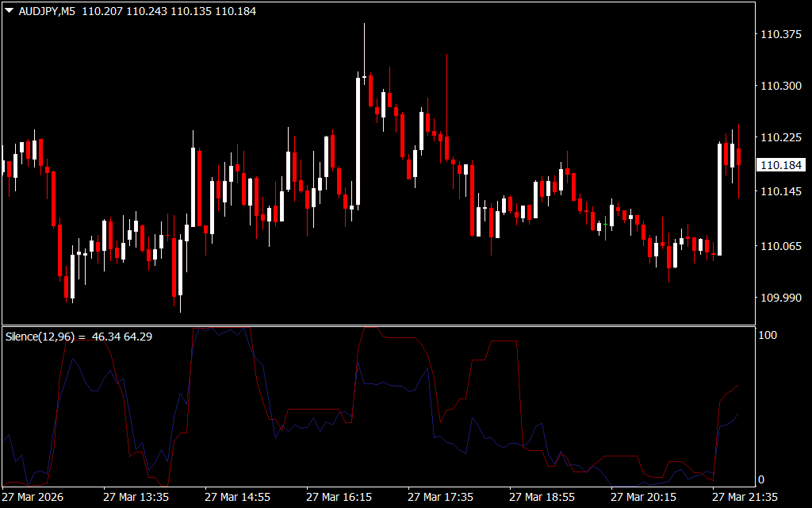Click the 110.065 price scale value
Image resolution: width=812 pixels, height=508 pixels.
click(779, 246)
